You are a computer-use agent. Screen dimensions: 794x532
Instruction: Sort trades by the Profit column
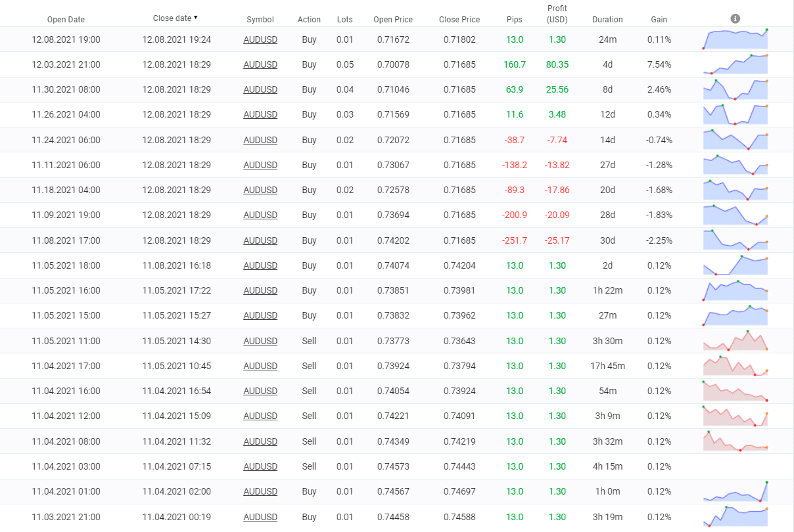[557, 14]
